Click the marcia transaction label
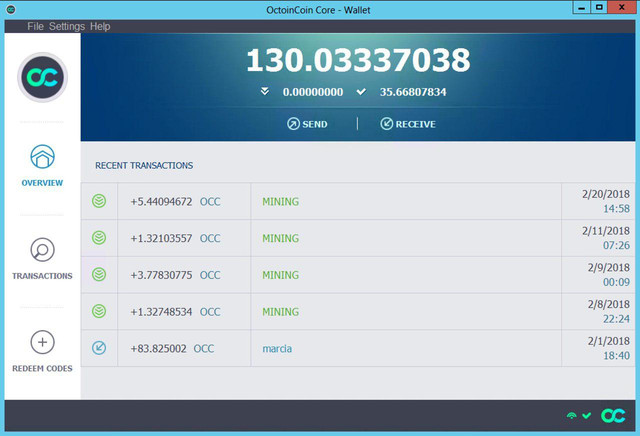640x436 pixels. point(277,349)
